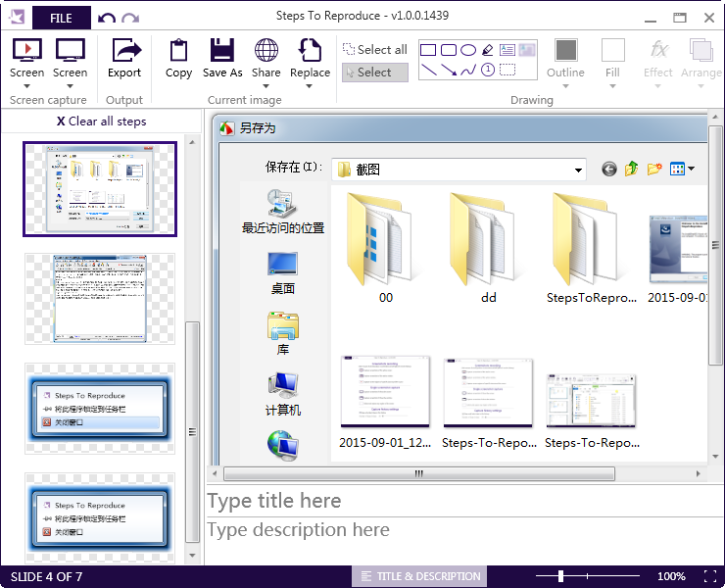
Task: Pick the highlighter pen tool
Action: tap(487, 50)
